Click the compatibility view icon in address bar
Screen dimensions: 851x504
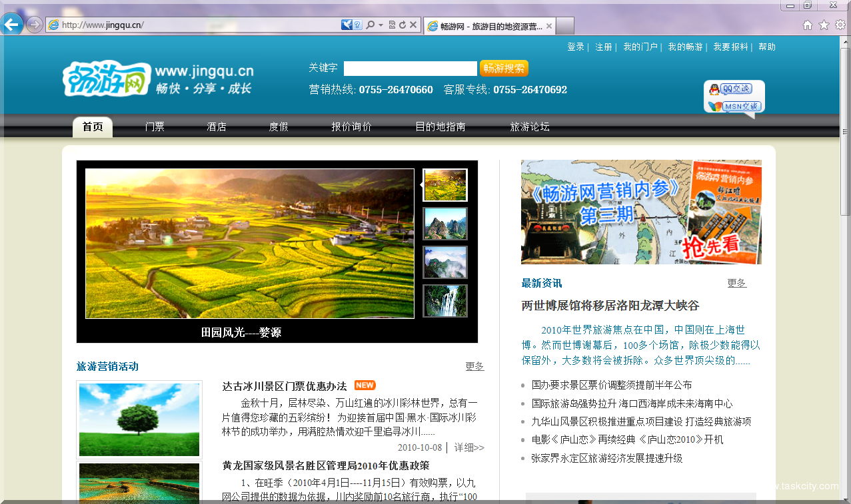392,25
